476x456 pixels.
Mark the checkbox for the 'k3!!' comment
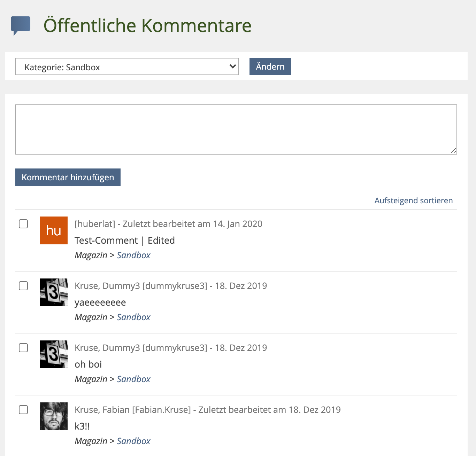click(23, 410)
